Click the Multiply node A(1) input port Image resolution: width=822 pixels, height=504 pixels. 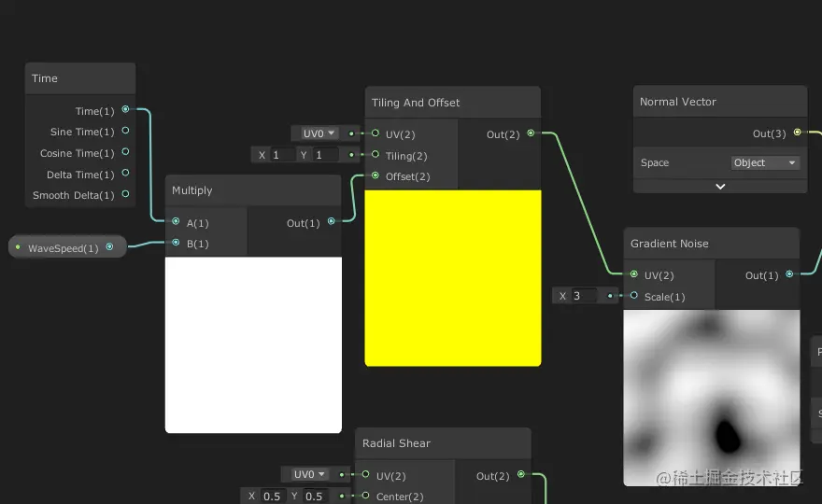177,221
